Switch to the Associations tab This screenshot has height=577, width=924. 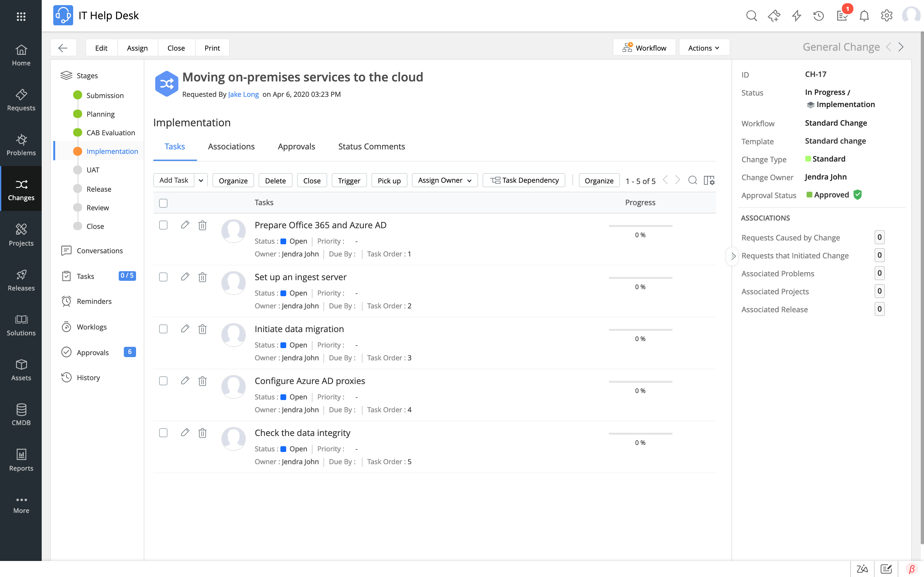coord(231,146)
